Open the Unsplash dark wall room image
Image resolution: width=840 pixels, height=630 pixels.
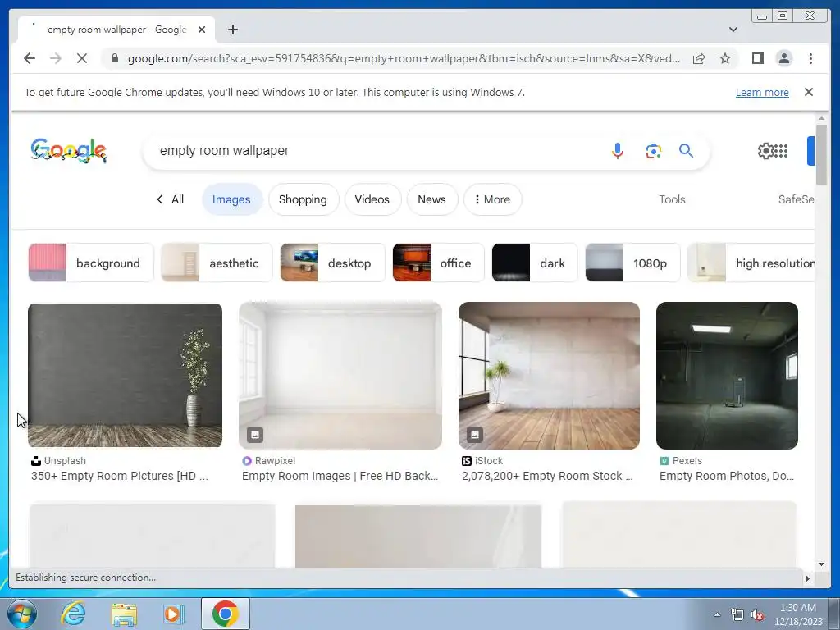(125, 375)
